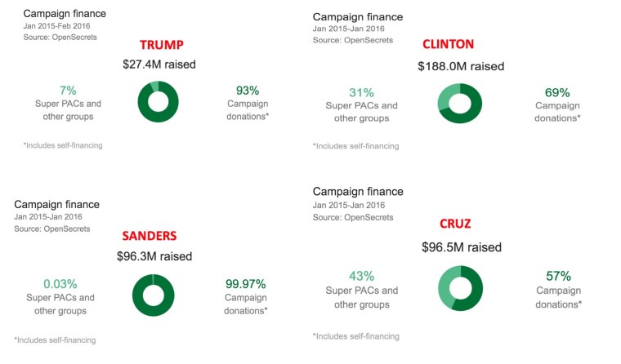The height and width of the screenshot is (364, 621).
Task: Click Trump's 93% campaign donations figure
Action: [x=248, y=91]
